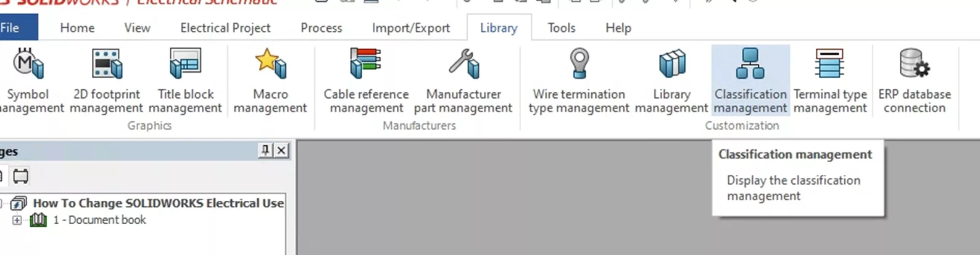Close the pages side panel
The height and width of the screenshot is (255, 980).
281,150
